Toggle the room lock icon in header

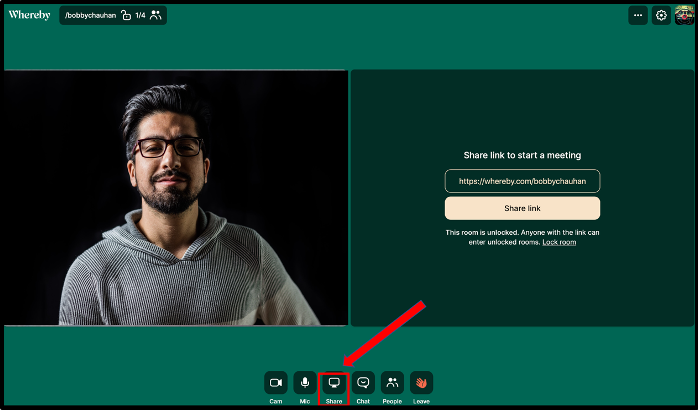point(126,16)
